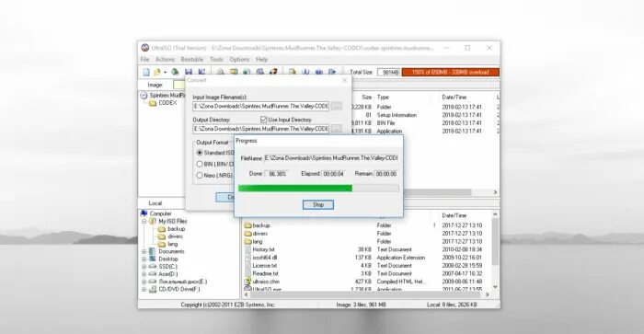Open the Options menu
The height and width of the screenshot is (334, 644).
(239, 60)
